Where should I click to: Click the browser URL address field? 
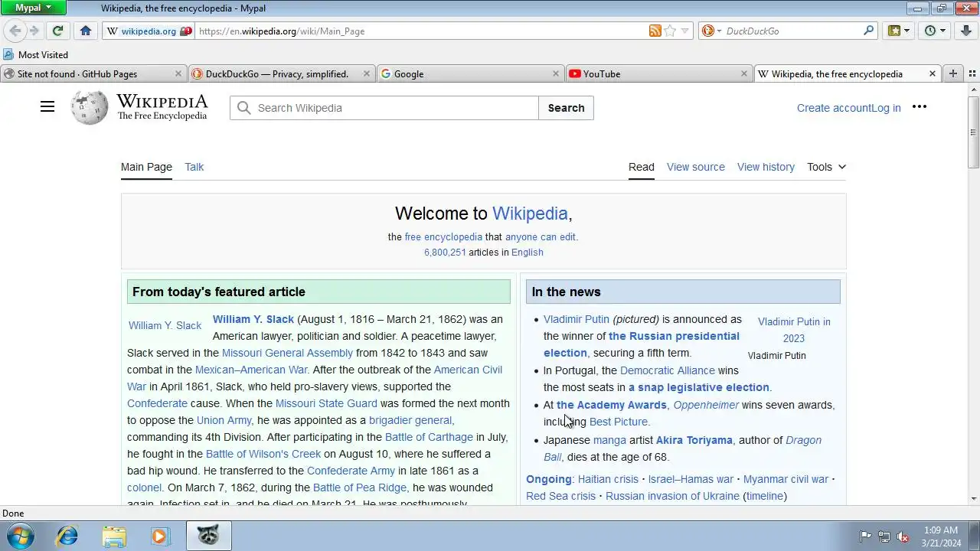421,31
